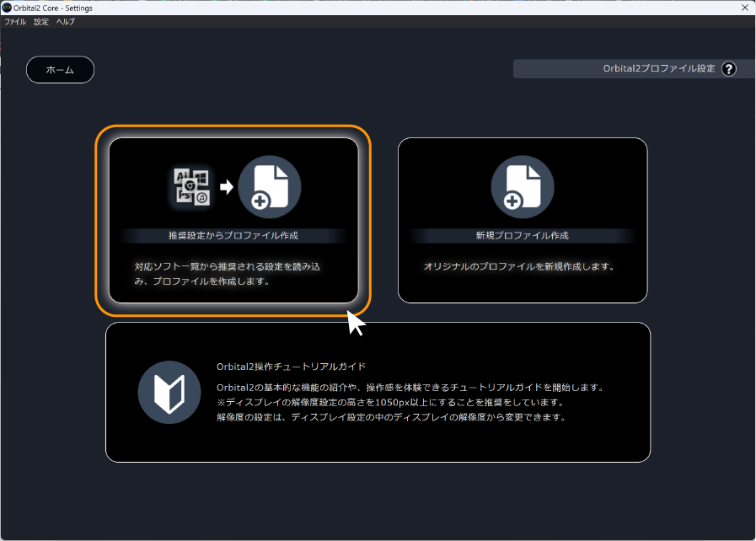Click the オリジナルのプロファイルを新規作成します text
Screen dimensions: 756x541
[x=519, y=266]
